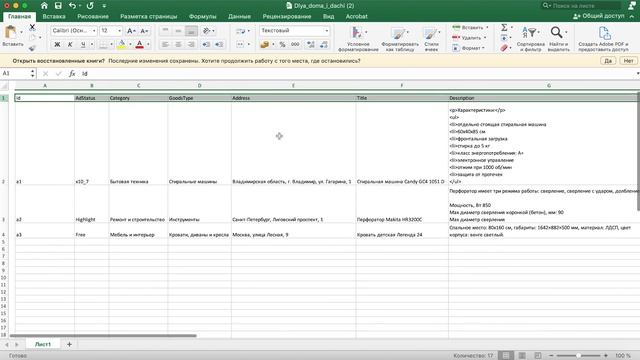Expand the Вставить cells dropdown
640x360 pixels.
487,27
